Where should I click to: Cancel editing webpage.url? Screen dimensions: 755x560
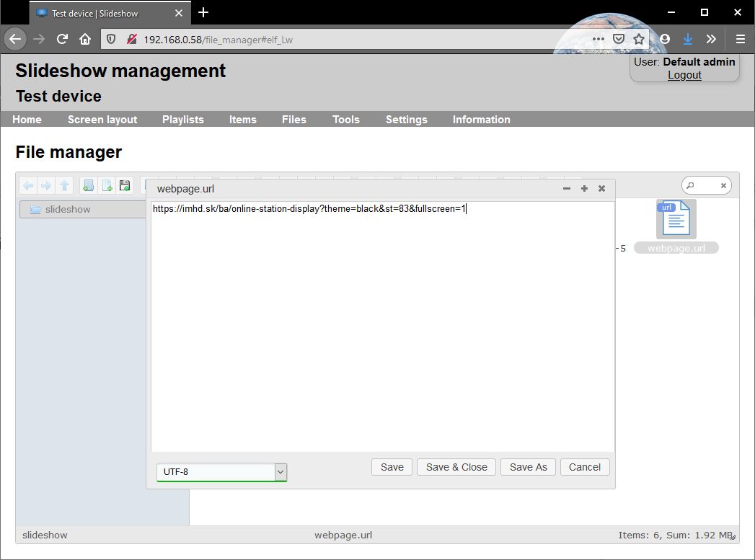585,467
